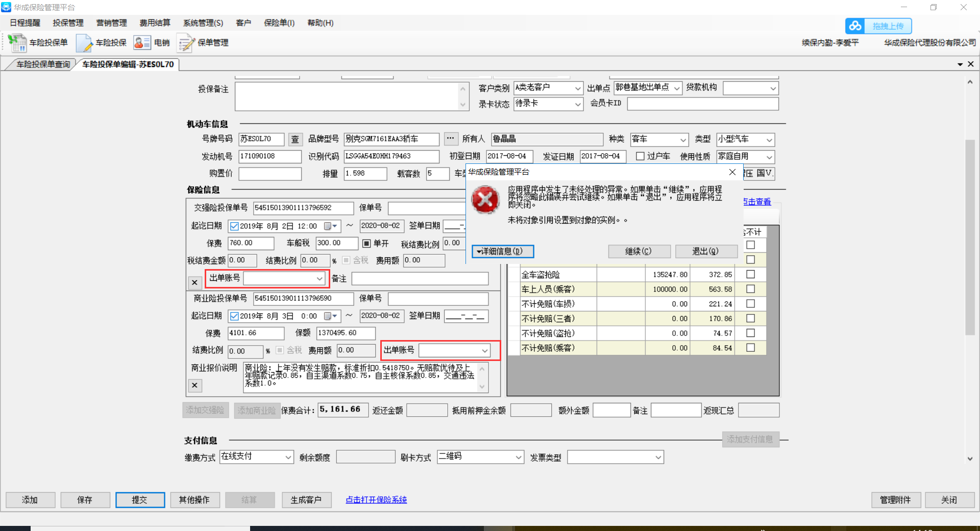
Task: Click the 购置价 input field
Action: pos(269,174)
